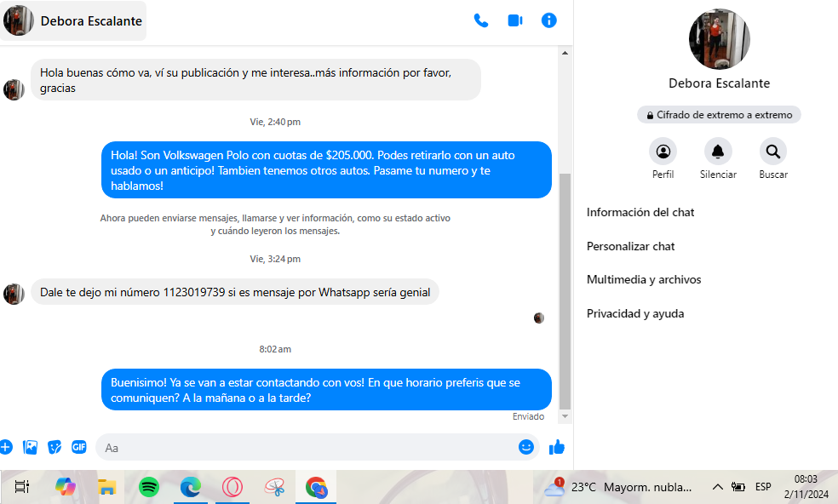
Task: Show hidden system tray icons
Action: (718, 487)
